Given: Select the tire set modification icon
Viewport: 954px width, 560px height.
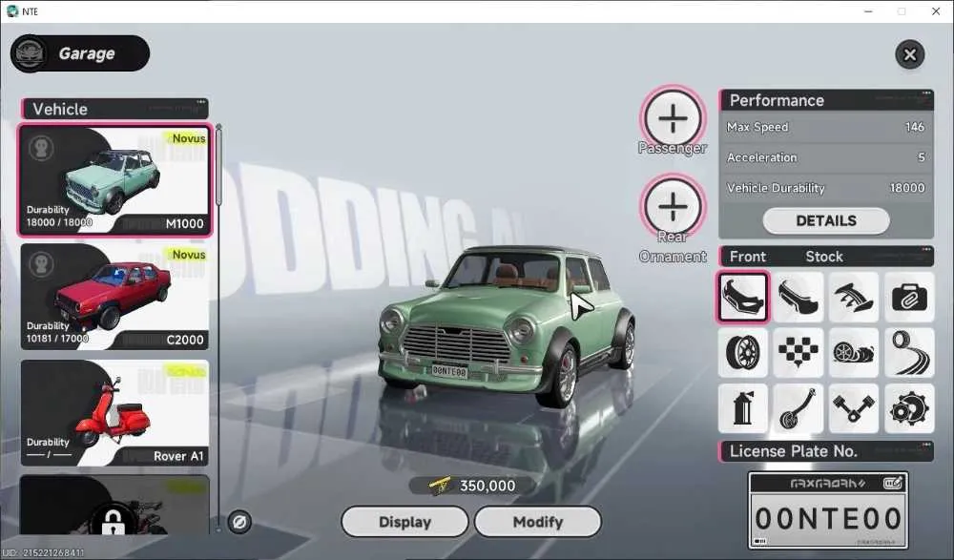Looking at the screenshot, I should click(x=854, y=352).
